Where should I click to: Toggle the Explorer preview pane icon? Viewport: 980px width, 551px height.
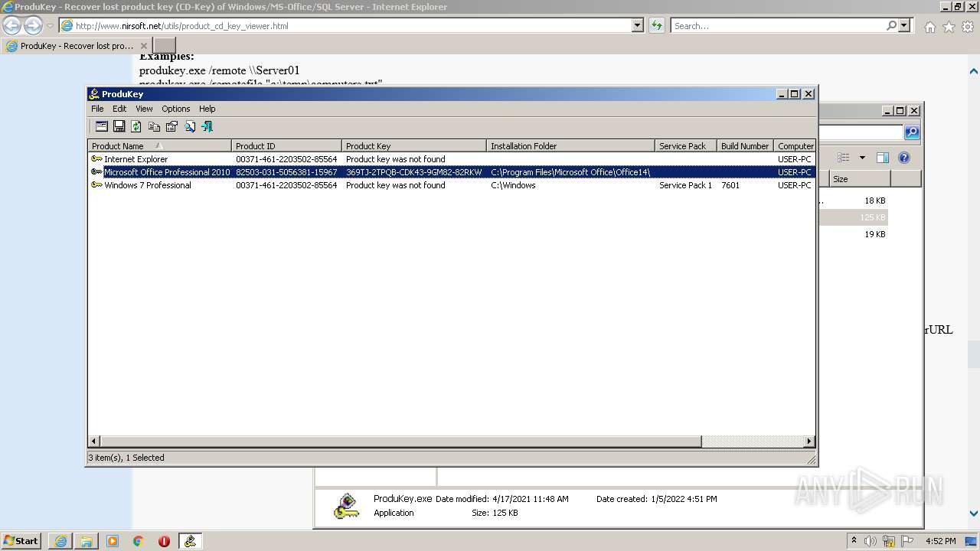[x=882, y=158]
